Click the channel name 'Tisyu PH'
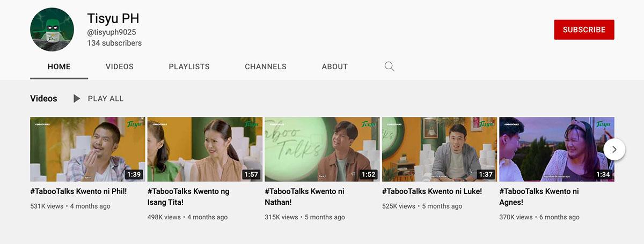Image resolution: width=644 pixels, height=244 pixels. coord(113,18)
